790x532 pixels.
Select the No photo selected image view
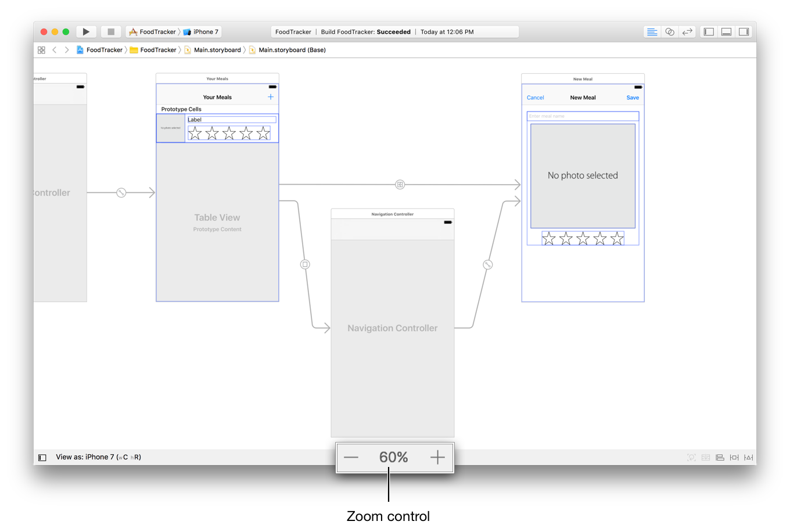coord(583,175)
